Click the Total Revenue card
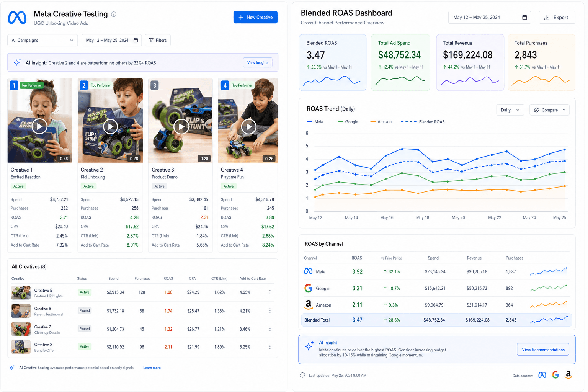Image resolution: width=588 pixels, height=392 pixels. tap(470, 62)
